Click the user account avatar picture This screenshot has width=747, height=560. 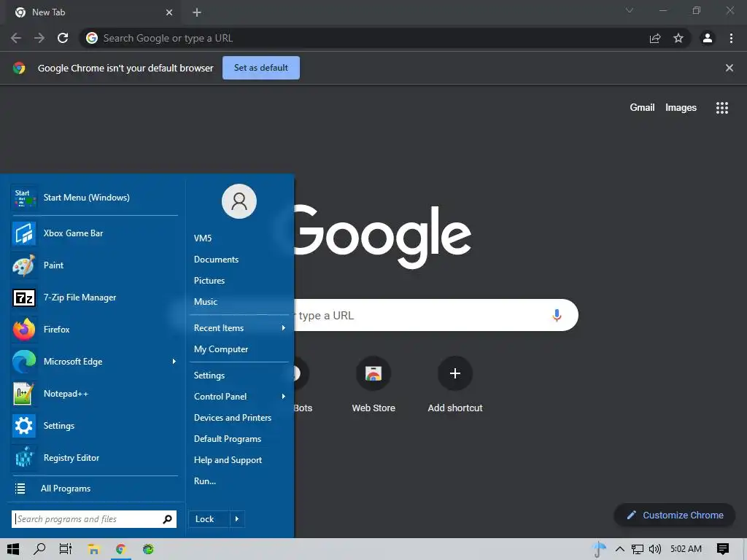coord(239,201)
